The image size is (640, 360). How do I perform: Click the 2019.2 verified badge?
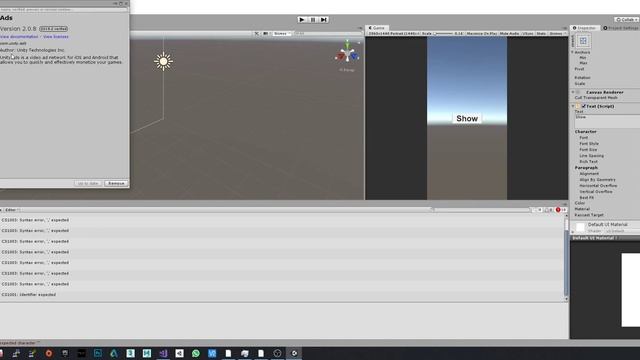(53, 29)
